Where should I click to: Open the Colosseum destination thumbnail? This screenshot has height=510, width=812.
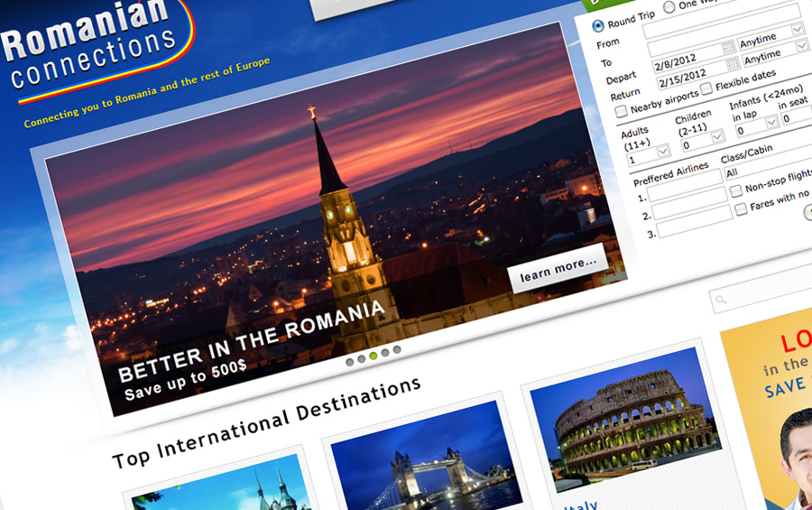coord(625,419)
